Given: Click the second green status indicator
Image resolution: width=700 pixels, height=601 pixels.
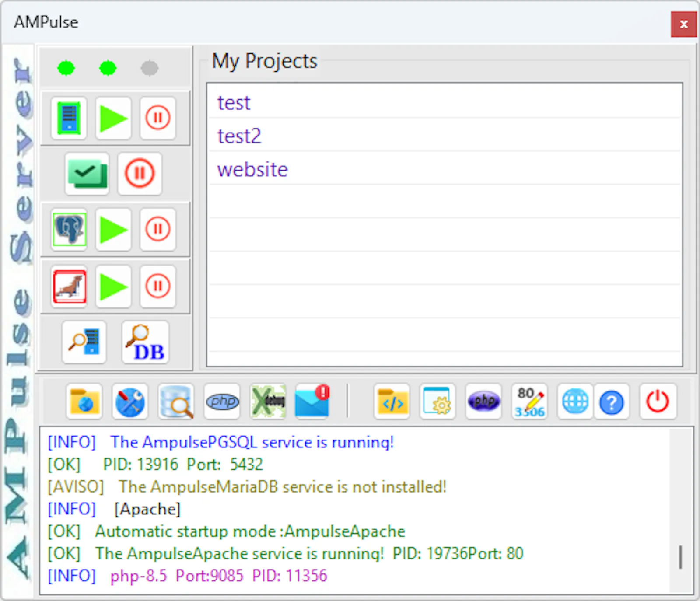Looking at the screenshot, I should 108,68.
